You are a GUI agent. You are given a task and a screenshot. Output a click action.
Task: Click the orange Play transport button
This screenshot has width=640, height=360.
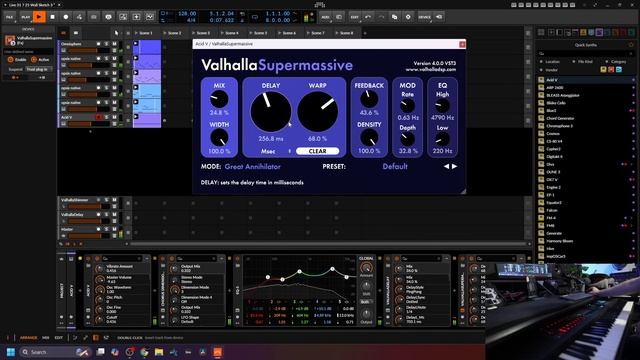39,17
